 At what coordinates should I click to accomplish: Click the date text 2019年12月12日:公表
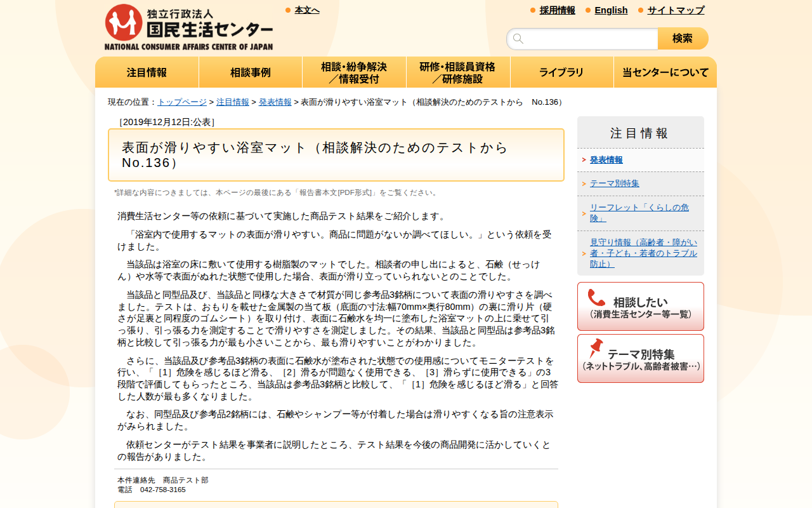[x=167, y=122]
